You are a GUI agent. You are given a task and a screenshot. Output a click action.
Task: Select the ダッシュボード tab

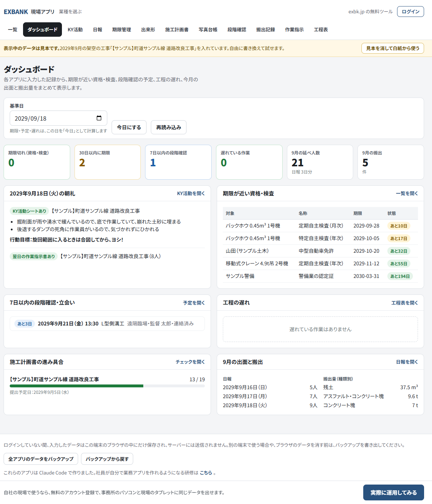click(x=42, y=30)
